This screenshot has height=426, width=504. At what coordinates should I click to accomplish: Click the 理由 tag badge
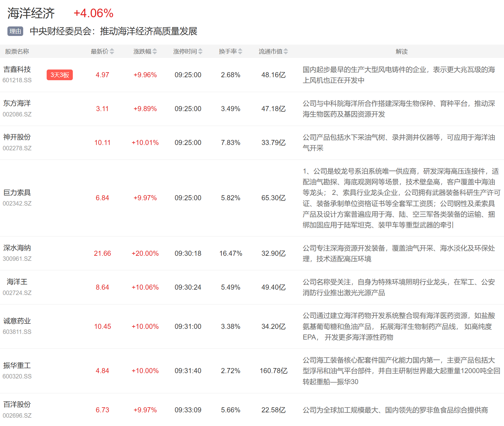coord(15,31)
